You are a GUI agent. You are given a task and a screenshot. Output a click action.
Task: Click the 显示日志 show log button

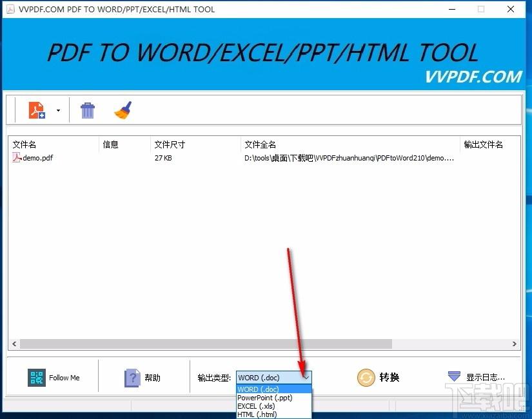point(476,377)
